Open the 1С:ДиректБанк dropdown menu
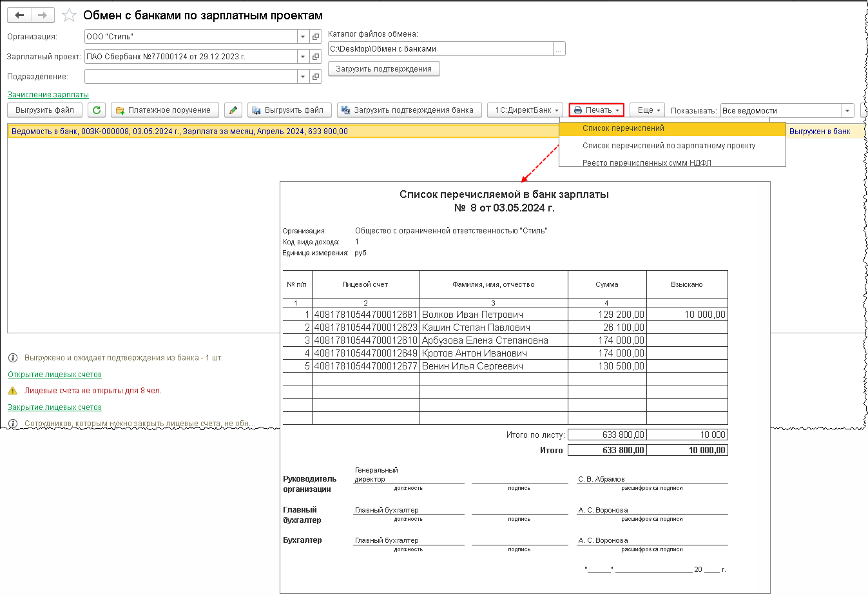 526,110
